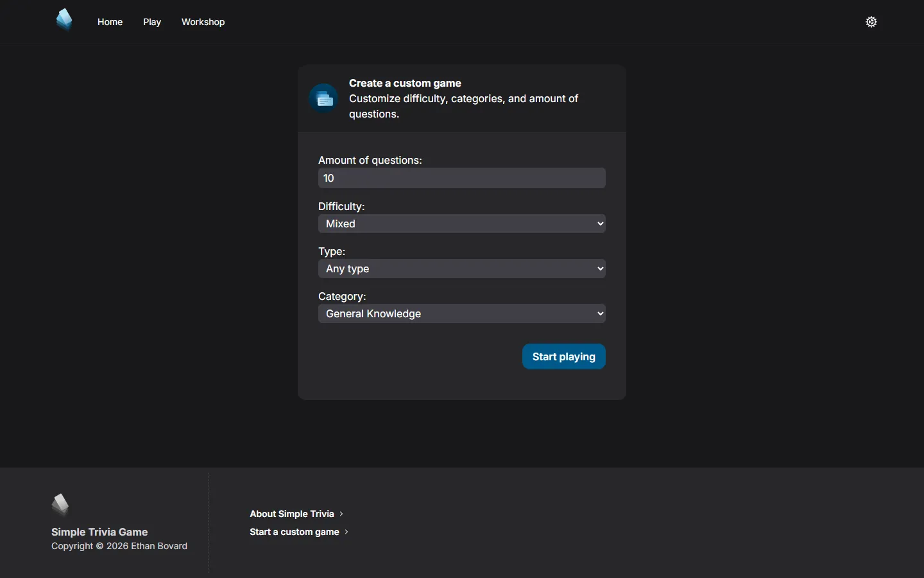The height and width of the screenshot is (578, 924).
Task: Click the Type label
Action: click(332, 251)
